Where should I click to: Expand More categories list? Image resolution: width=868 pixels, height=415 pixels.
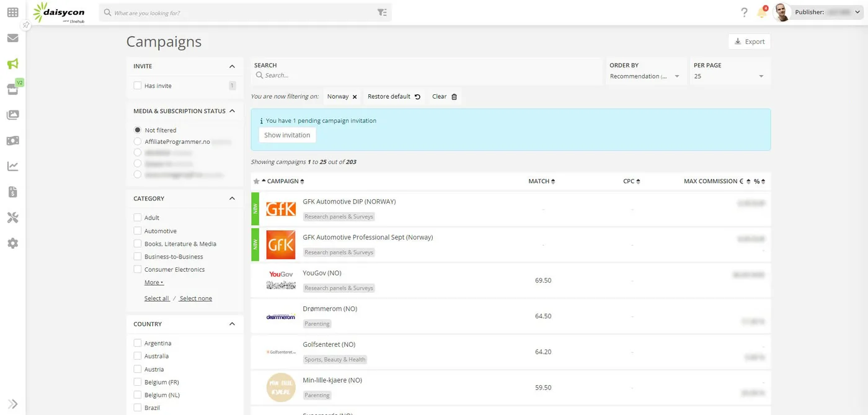coord(154,282)
